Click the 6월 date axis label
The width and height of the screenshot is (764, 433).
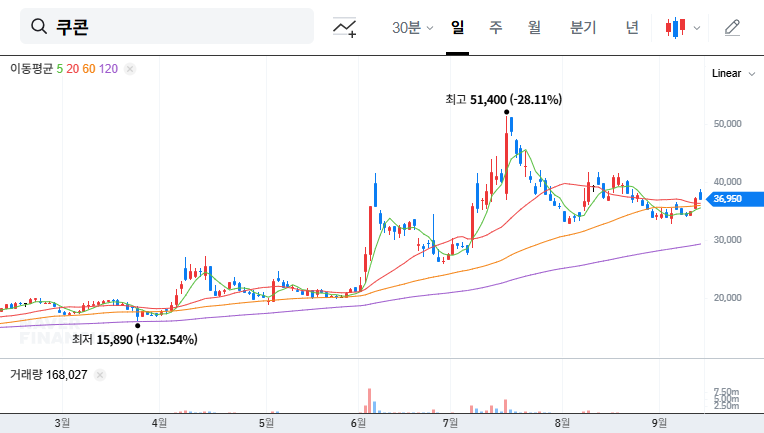point(358,423)
